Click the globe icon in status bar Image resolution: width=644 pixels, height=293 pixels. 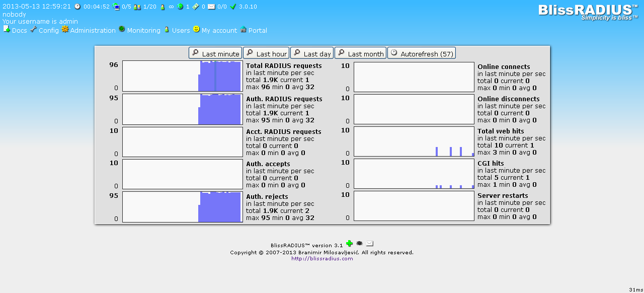tap(180, 7)
